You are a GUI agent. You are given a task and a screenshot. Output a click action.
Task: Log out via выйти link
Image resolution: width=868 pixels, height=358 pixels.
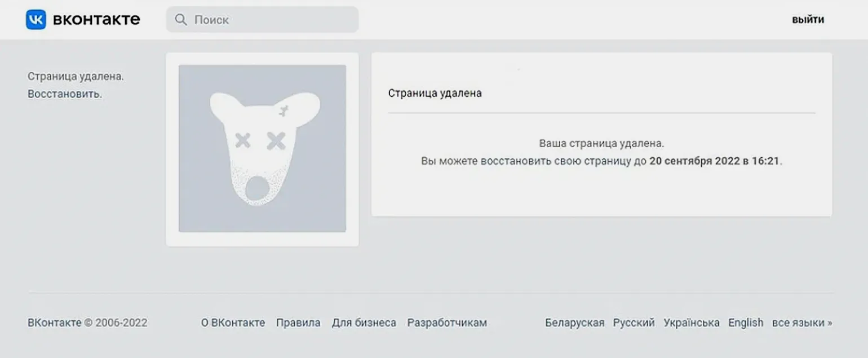click(x=808, y=20)
